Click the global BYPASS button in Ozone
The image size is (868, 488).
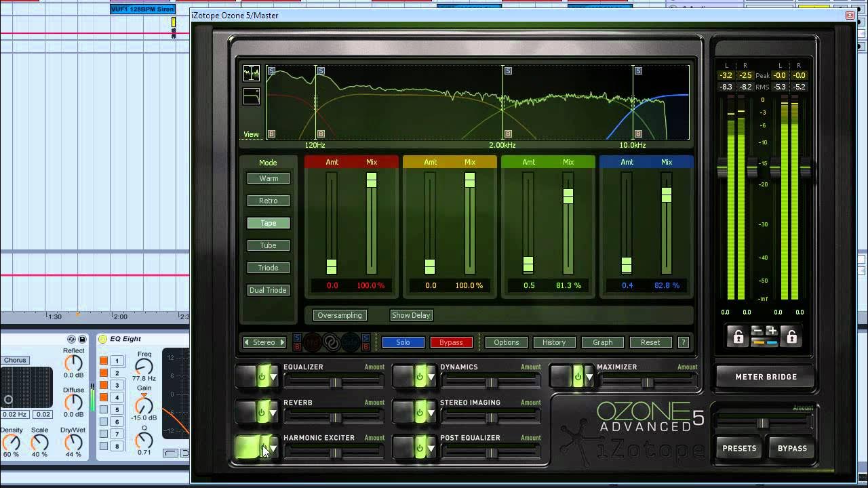tap(792, 448)
